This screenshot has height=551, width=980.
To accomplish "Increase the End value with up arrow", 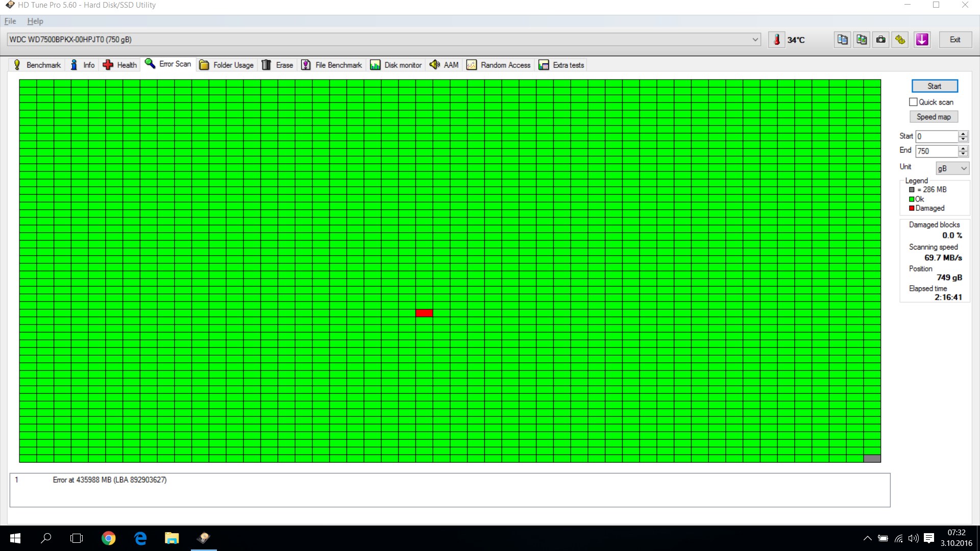I will (x=963, y=148).
